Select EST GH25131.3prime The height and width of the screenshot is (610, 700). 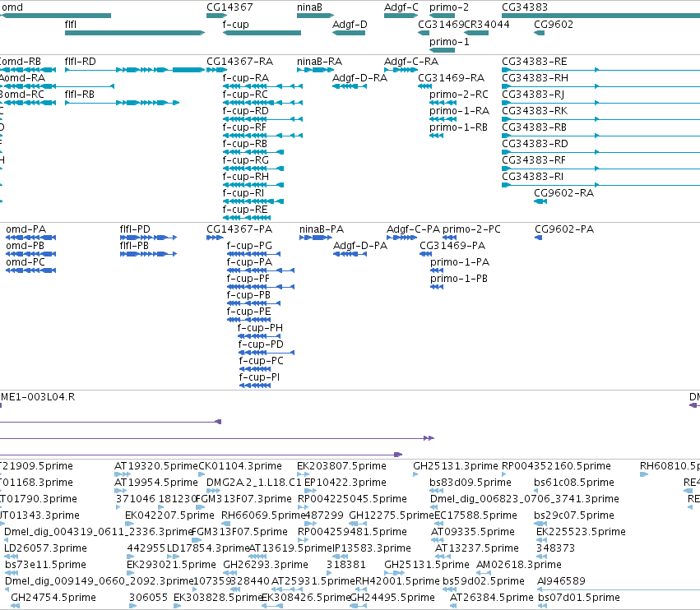point(415,474)
